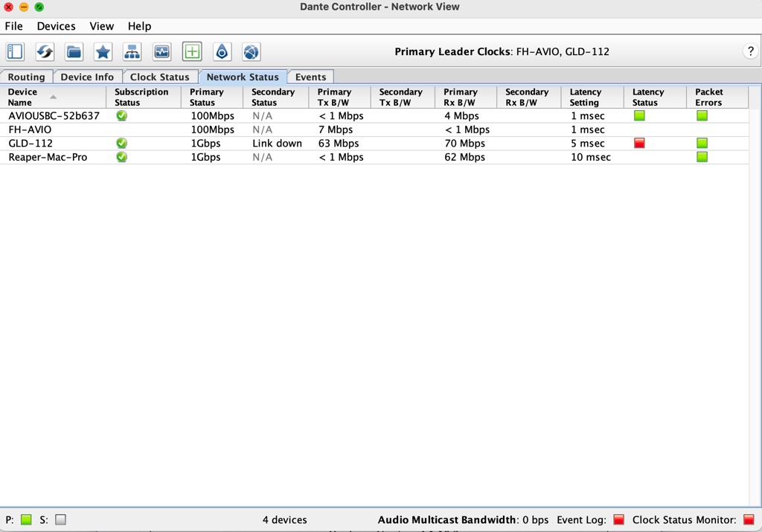Sort by Device Name column header
This screenshot has width=762, height=532.
(53, 97)
